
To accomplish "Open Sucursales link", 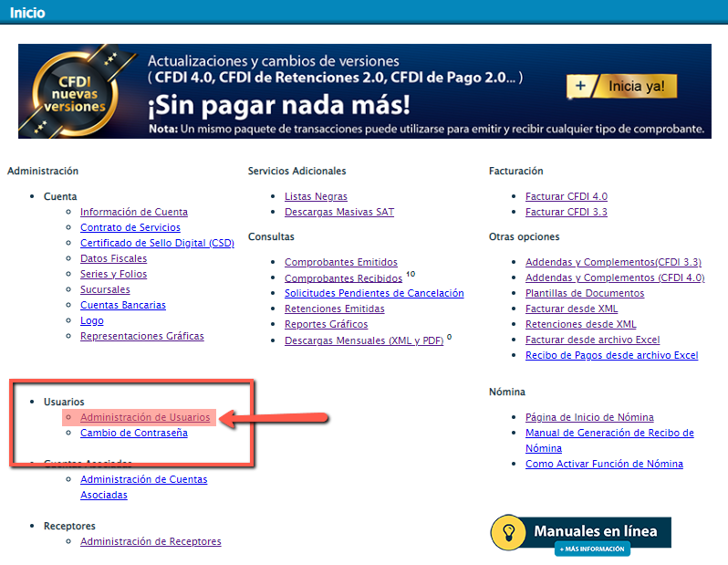I will pos(105,289).
